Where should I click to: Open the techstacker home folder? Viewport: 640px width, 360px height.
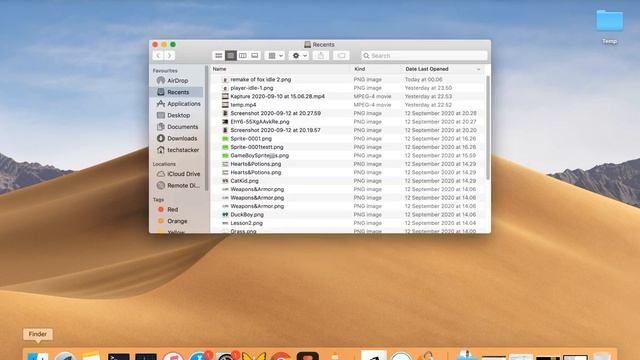coord(178,150)
